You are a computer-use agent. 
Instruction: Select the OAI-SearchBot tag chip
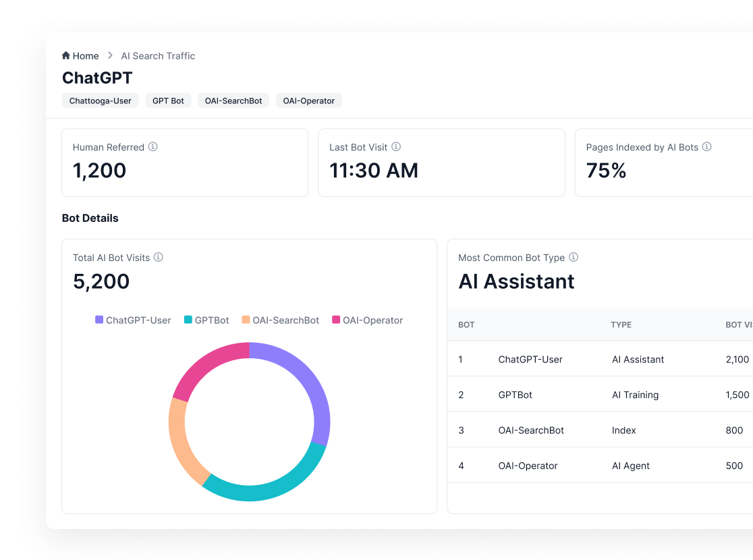point(233,101)
